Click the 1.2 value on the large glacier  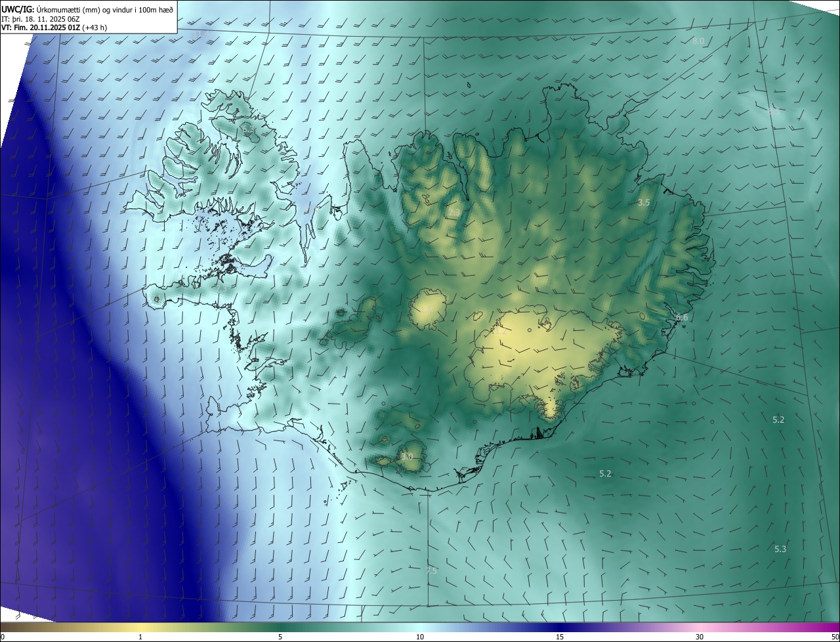click(x=501, y=332)
